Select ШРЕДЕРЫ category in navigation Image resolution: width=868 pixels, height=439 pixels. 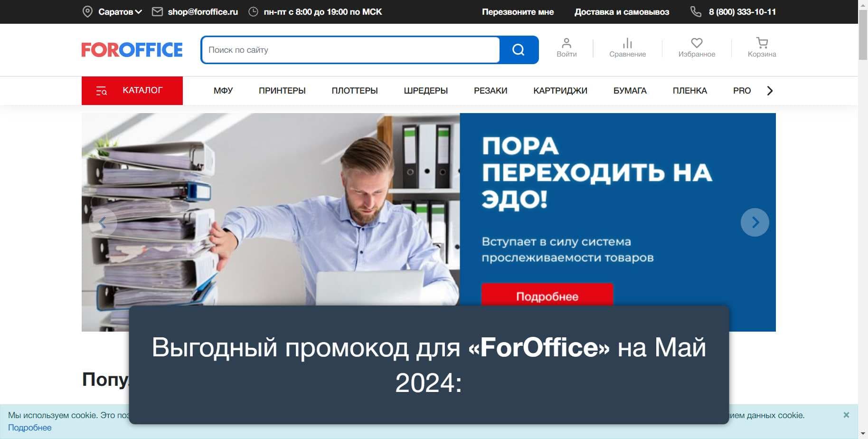(426, 91)
